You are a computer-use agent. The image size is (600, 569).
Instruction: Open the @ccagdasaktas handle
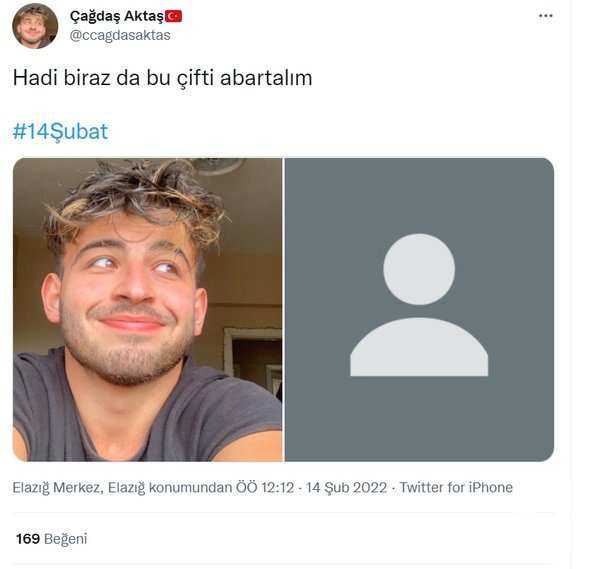pos(120,35)
